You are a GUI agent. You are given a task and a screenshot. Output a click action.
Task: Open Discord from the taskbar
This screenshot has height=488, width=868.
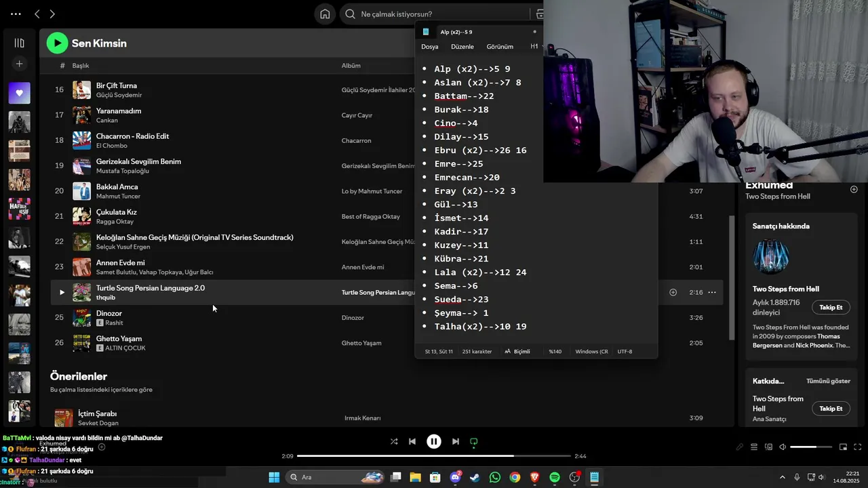tap(456, 477)
